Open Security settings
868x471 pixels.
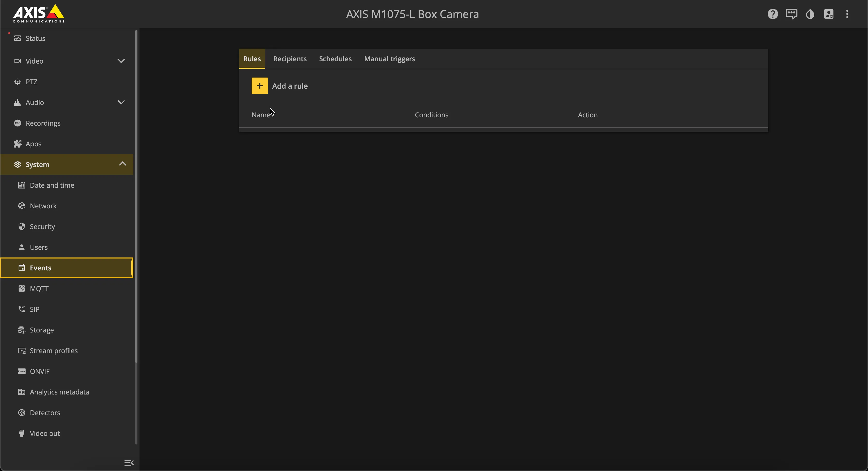pyautogui.click(x=67, y=226)
